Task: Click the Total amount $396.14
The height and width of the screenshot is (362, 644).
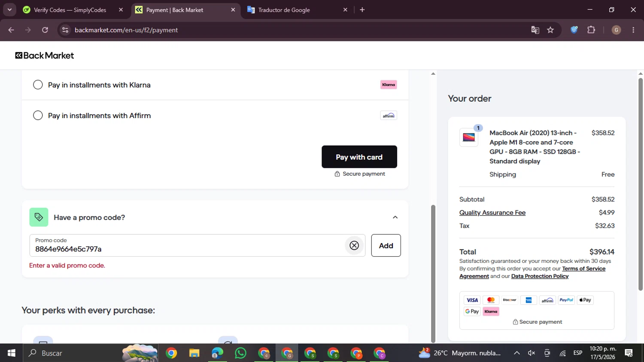Action: click(602, 252)
